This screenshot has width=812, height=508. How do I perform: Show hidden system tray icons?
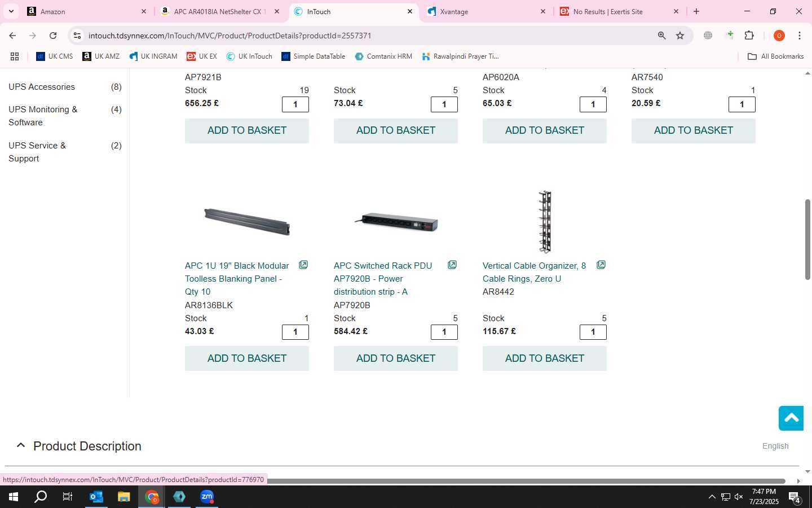tap(712, 497)
